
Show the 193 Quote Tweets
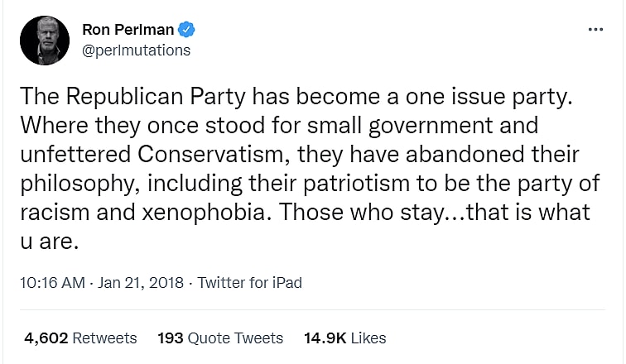[220, 338]
